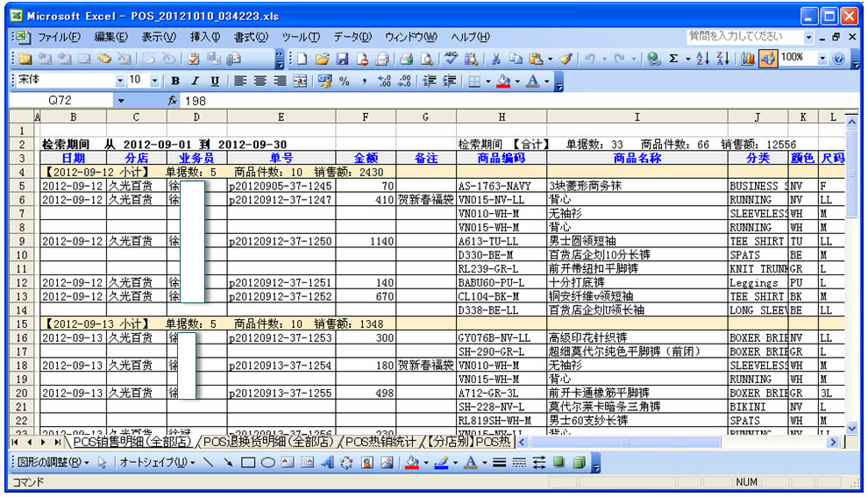The image size is (868, 497).
Task: Open the 編集(E) menu
Action: coord(110,37)
